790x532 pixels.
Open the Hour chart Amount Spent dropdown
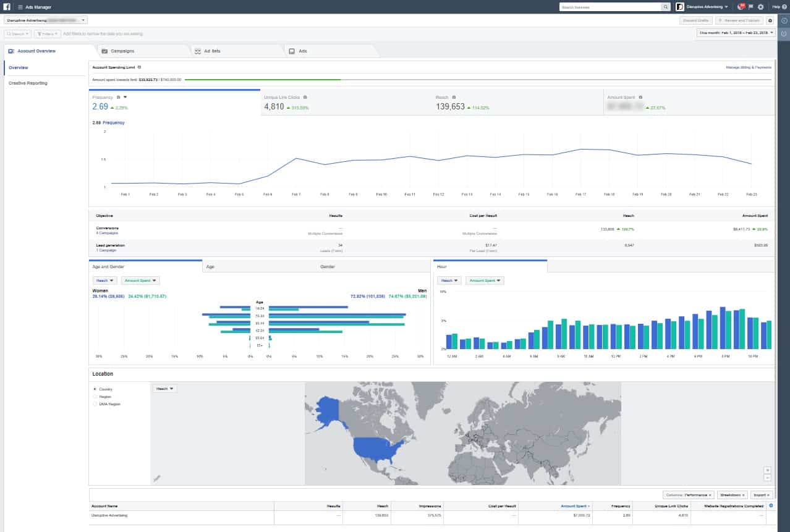click(x=485, y=281)
